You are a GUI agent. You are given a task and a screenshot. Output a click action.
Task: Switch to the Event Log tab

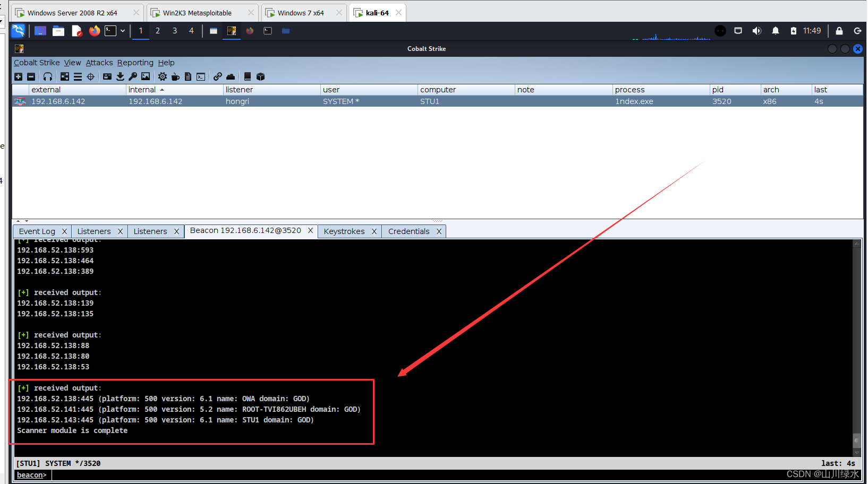(37, 231)
